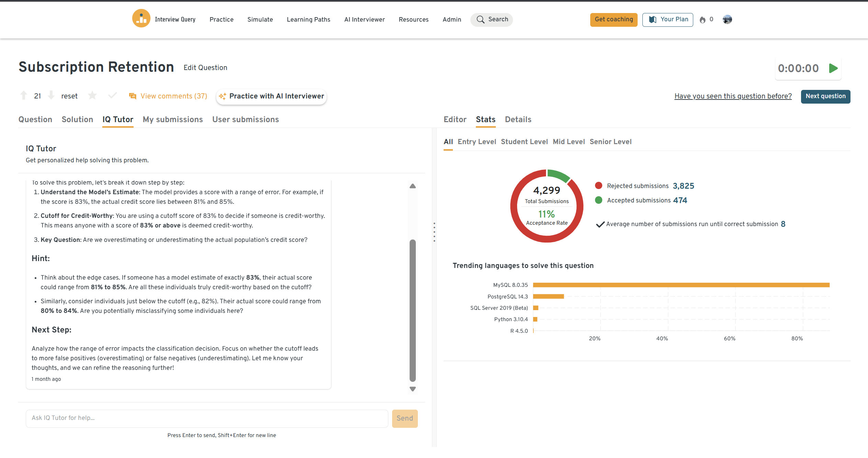
Task: Open the Learning Paths menu
Action: 308,20
